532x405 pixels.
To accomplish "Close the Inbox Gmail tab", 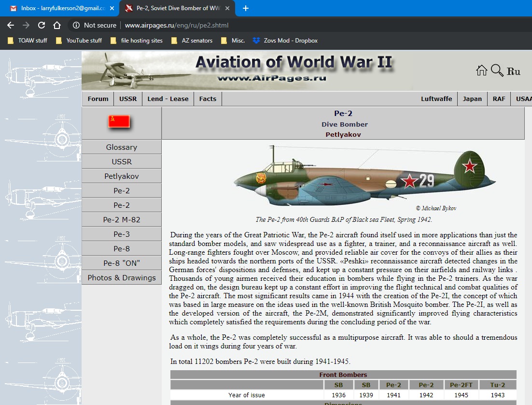I will (x=112, y=8).
